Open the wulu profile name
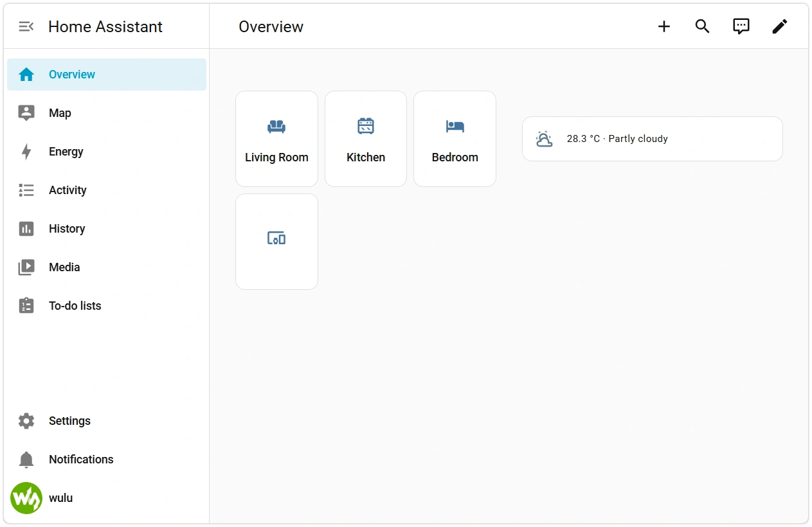Image resolution: width=812 pixels, height=527 pixels. (60, 498)
